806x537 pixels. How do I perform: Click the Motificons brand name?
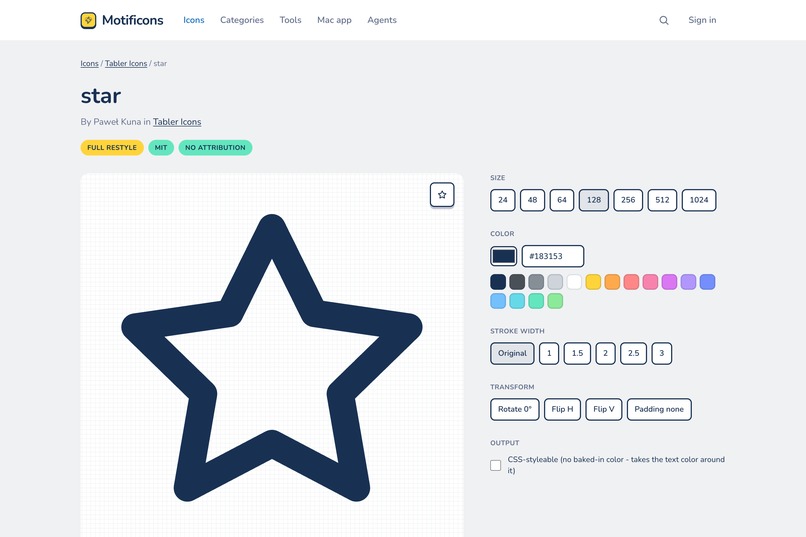[x=133, y=20]
